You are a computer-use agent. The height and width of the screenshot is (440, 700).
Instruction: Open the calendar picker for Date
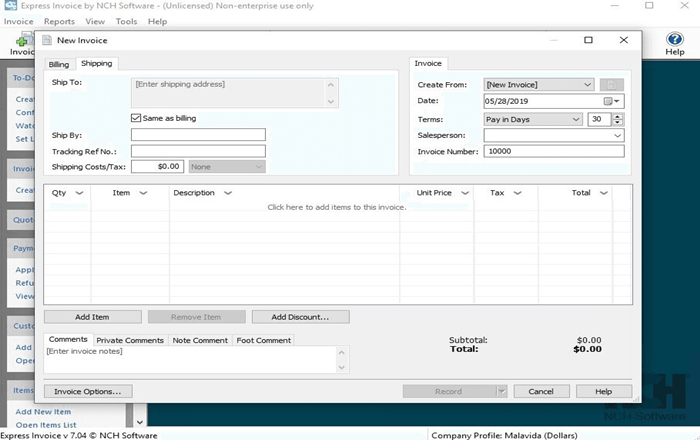coord(612,101)
